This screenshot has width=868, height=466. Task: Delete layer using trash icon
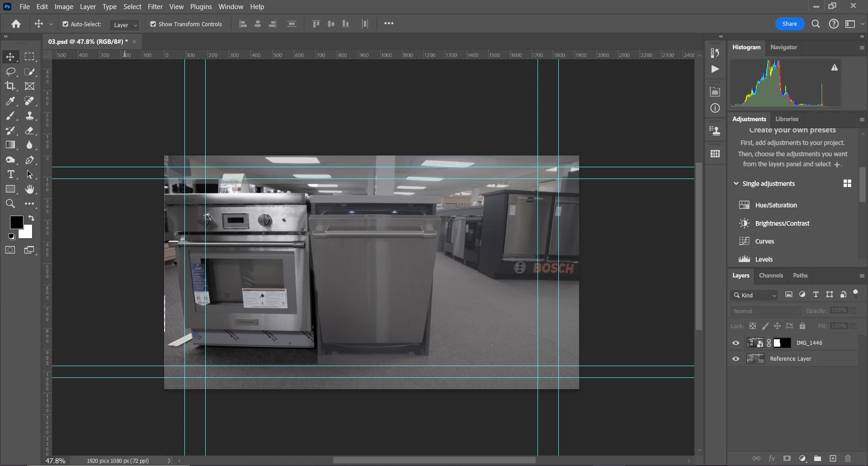(x=848, y=458)
